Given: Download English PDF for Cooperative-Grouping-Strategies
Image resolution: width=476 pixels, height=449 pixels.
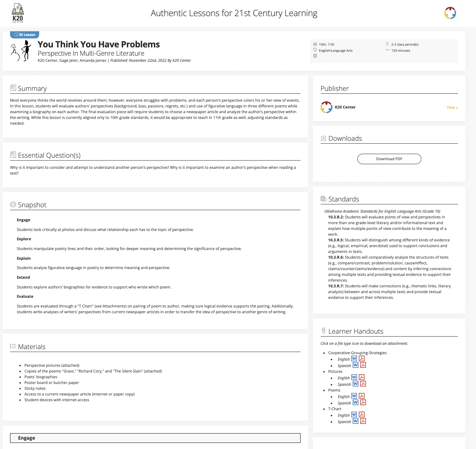Looking at the screenshot, I should click(x=362, y=359).
